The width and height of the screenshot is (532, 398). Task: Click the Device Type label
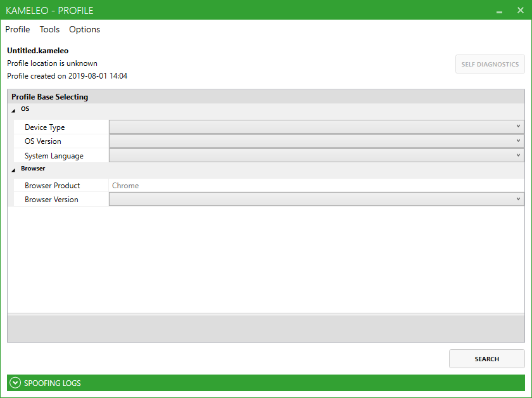pos(45,127)
